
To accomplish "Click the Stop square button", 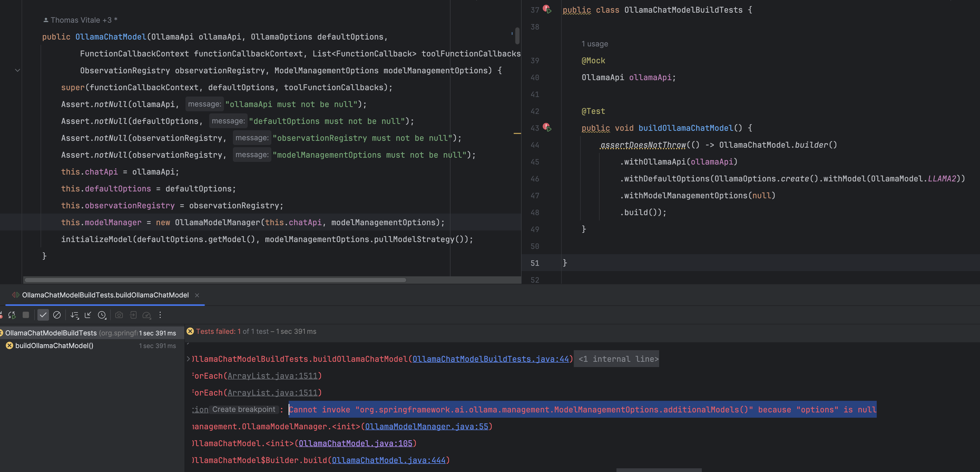I will point(26,315).
